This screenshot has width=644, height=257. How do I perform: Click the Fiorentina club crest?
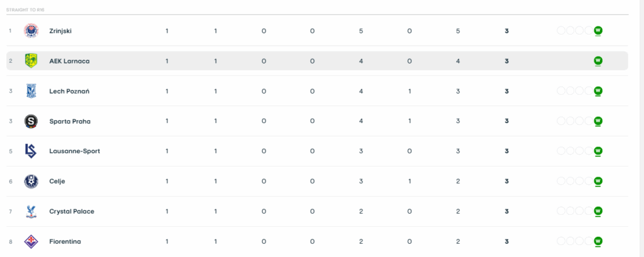[x=31, y=241]
